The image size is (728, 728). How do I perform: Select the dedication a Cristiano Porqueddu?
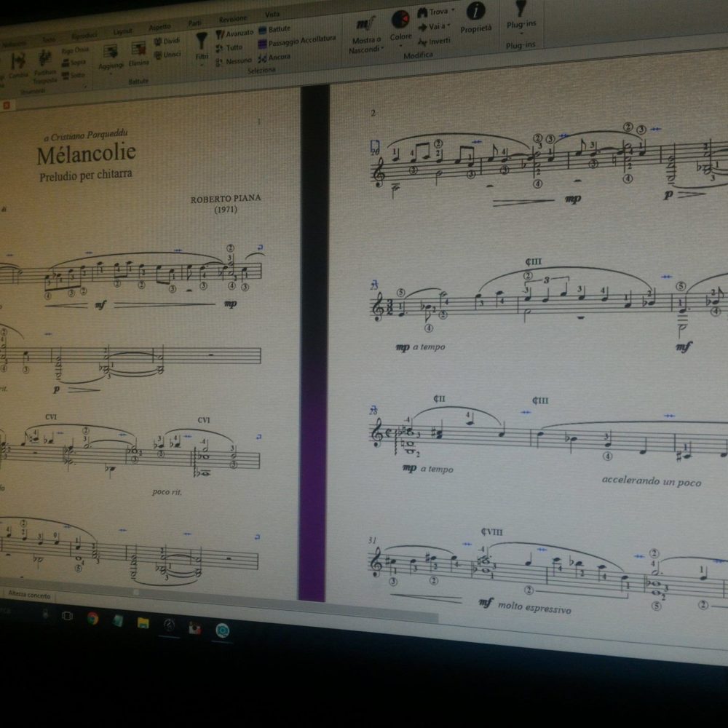pyautogui.click(x=85, y=135)
